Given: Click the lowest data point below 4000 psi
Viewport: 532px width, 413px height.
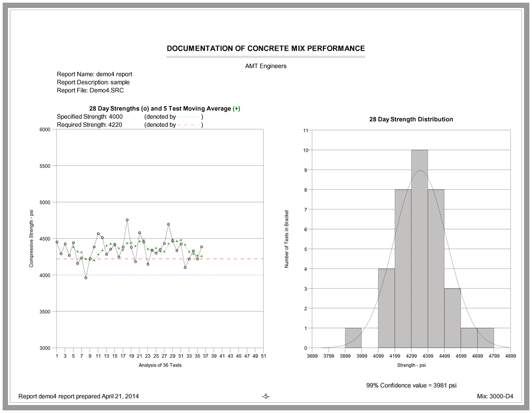Looking at the screenshot, I should 86,277.
